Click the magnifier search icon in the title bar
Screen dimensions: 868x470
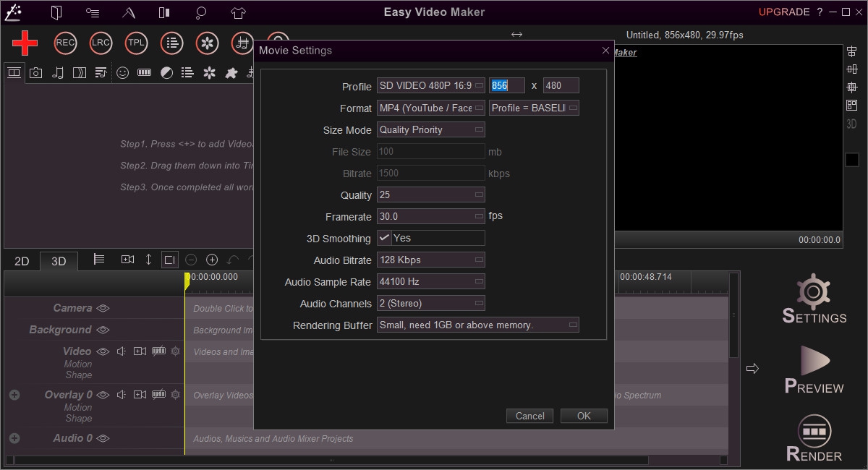coord(201,12)
